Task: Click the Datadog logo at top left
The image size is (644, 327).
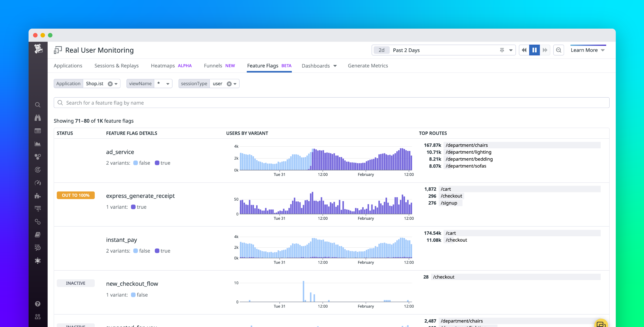Action: pyautogui.click(x=38, y=49)
